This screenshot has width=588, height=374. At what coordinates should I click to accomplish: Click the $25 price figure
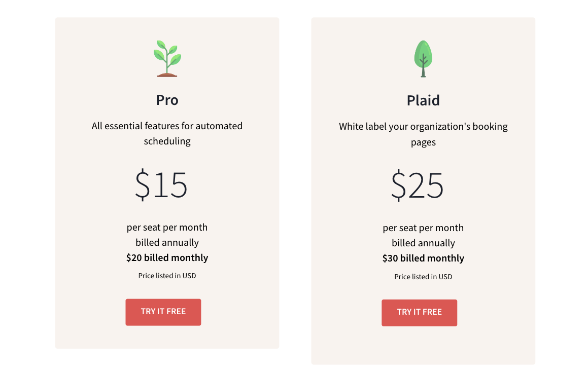(417, 185)
